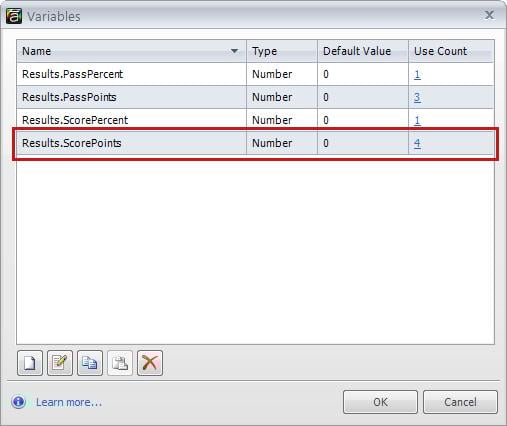Paste variable with the clipboard icon

point(120,363)
